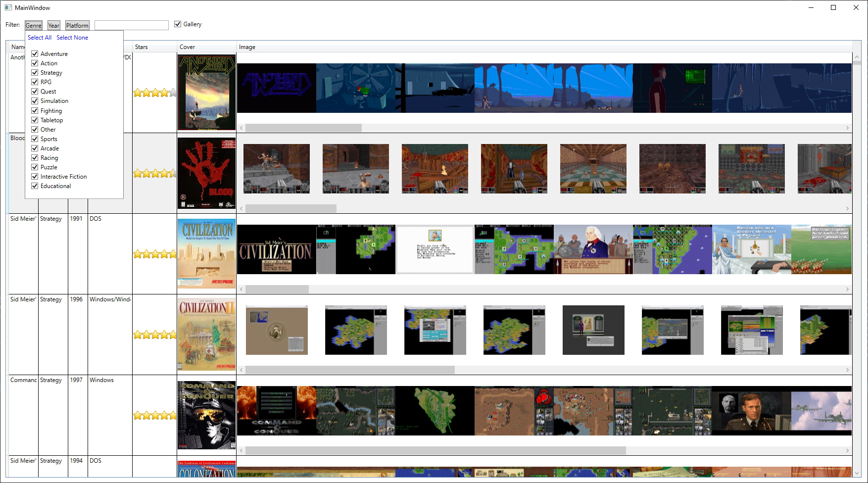Click the Civilization cover art
Screen dimensions: 868x483
207,254
